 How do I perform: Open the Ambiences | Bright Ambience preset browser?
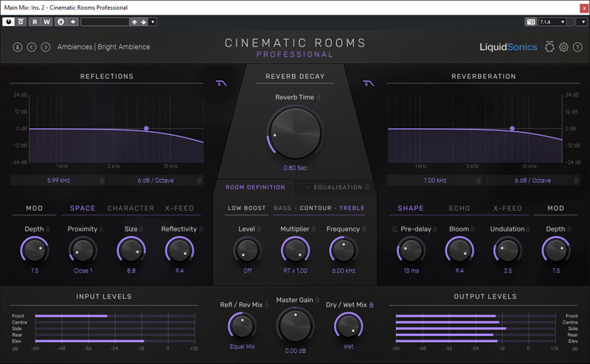(x=104, y=47)
